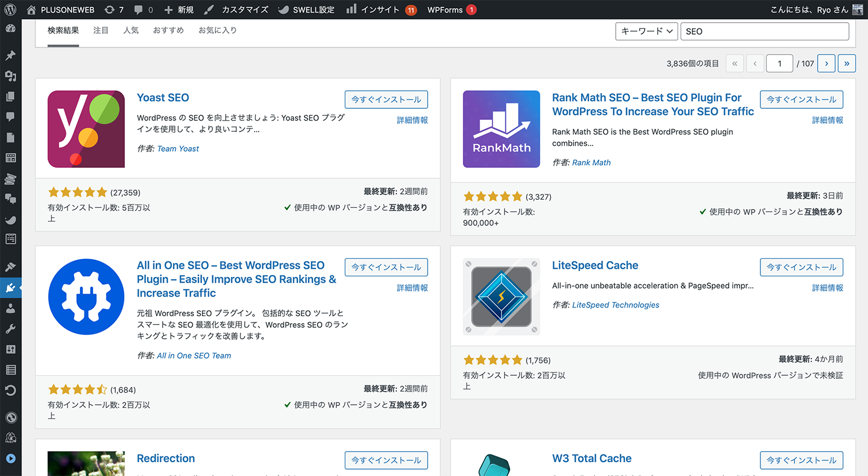Click inside the SEO search input field
Screen dimensions: 868x476
tap(764, 31)
